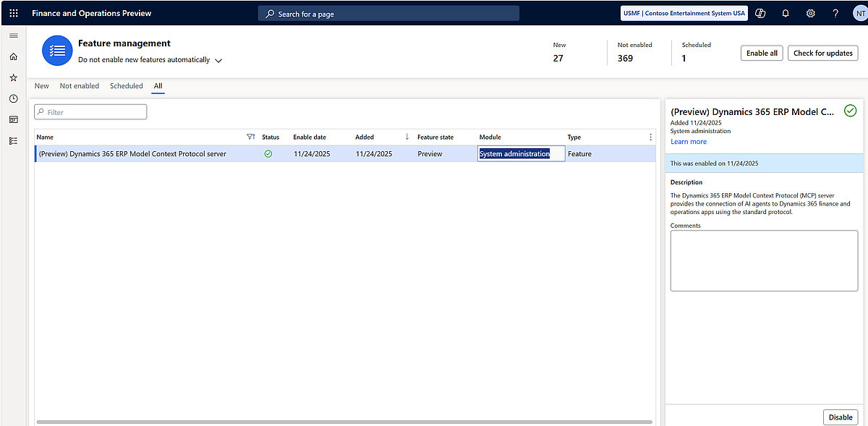Click the Help question mark icon
The width and height of the screenshot is (868, 426).
pyautogui.click(x=835, y=13)
